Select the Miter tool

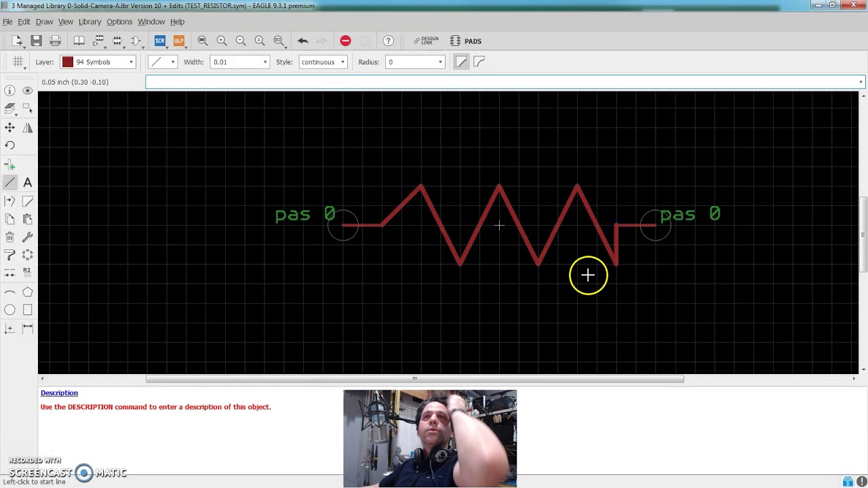point(27,201)
